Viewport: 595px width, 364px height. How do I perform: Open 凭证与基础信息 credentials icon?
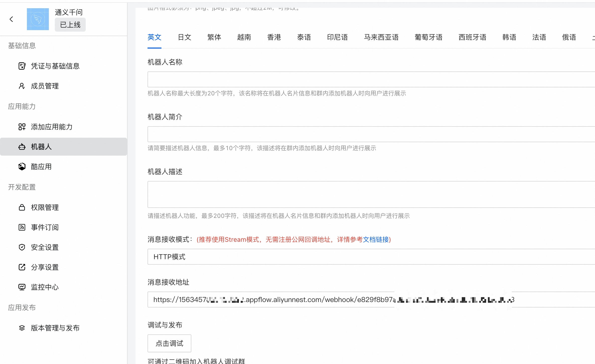[x=22, y=66]
